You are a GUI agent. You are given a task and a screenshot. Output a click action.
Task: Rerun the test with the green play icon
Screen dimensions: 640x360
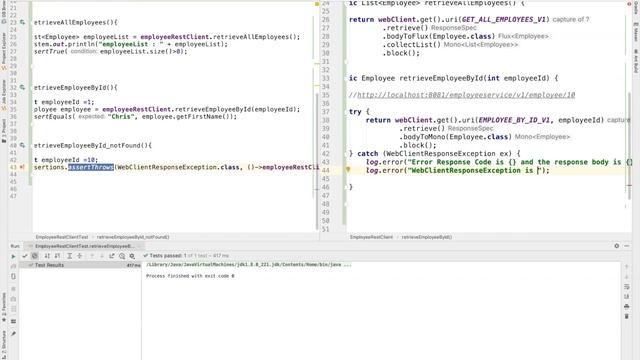coord(13,256)
